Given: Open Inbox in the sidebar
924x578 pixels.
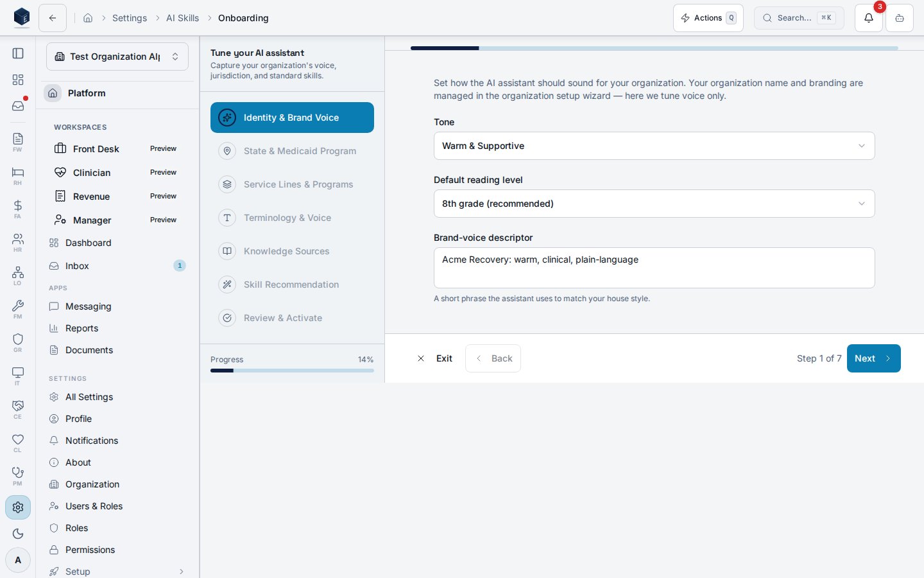Looking at the screenshot, I should tap(117, 266).
